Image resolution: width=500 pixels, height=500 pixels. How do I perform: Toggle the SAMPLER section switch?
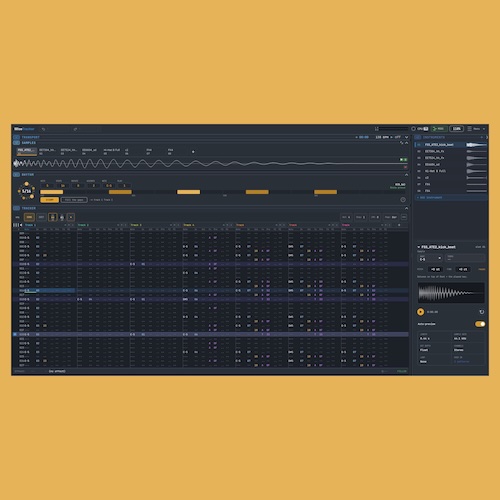(x=16, y=143)
